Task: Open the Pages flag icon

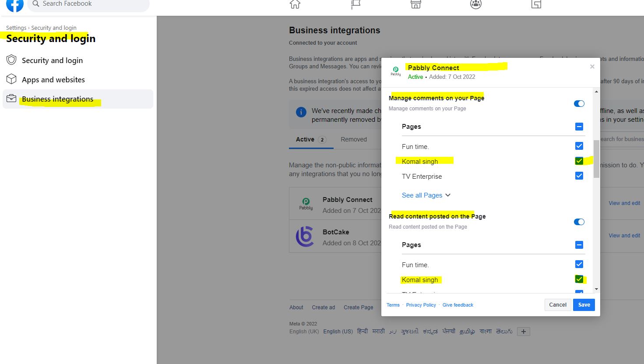Action: tap(355, 4)
